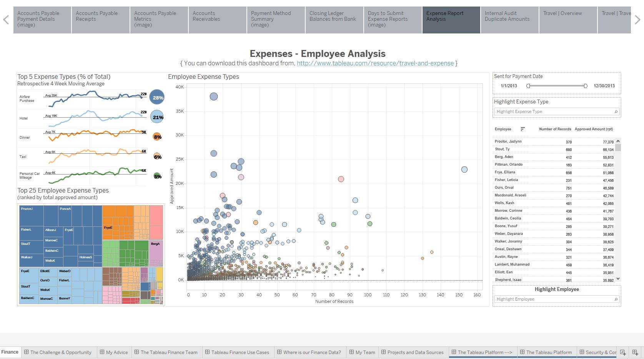Click the 6% Taxi circle

point(157,156)
